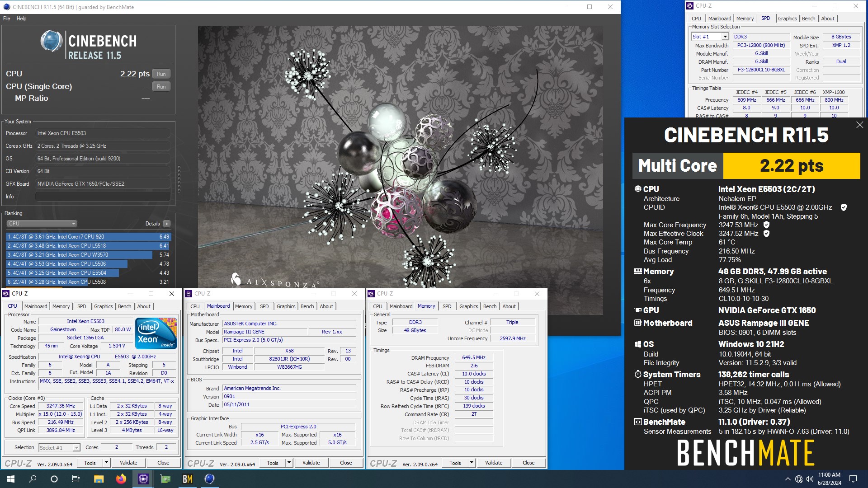Open Slot #1 dropdown in SPD window
868x488 pixels.
pos(710,37)
